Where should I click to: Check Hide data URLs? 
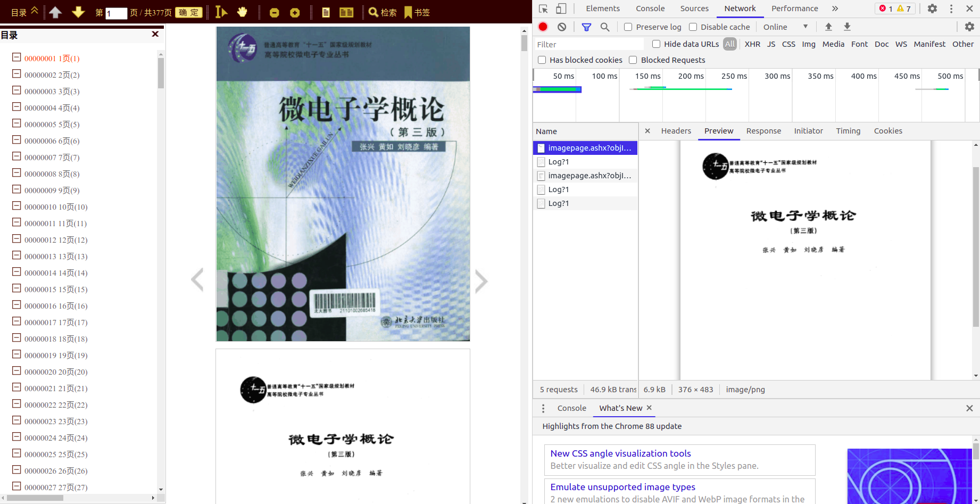pyautogui.click(x=656, y=44)
